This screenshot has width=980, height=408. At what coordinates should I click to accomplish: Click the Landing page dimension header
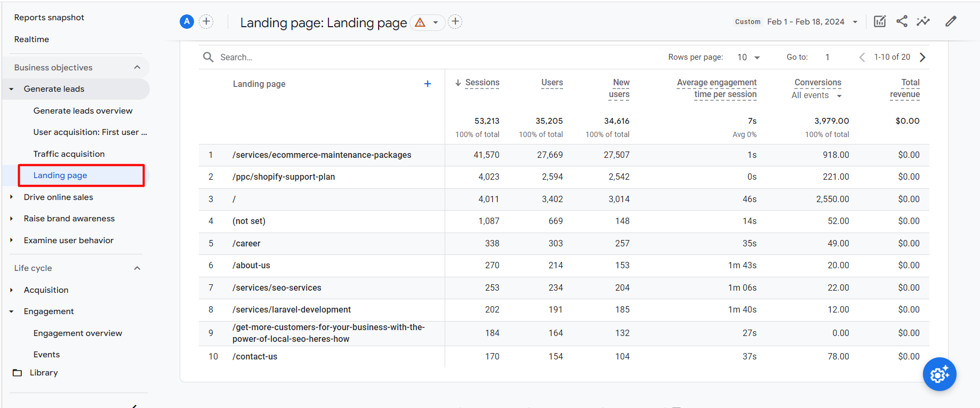(x=259, y=84)
